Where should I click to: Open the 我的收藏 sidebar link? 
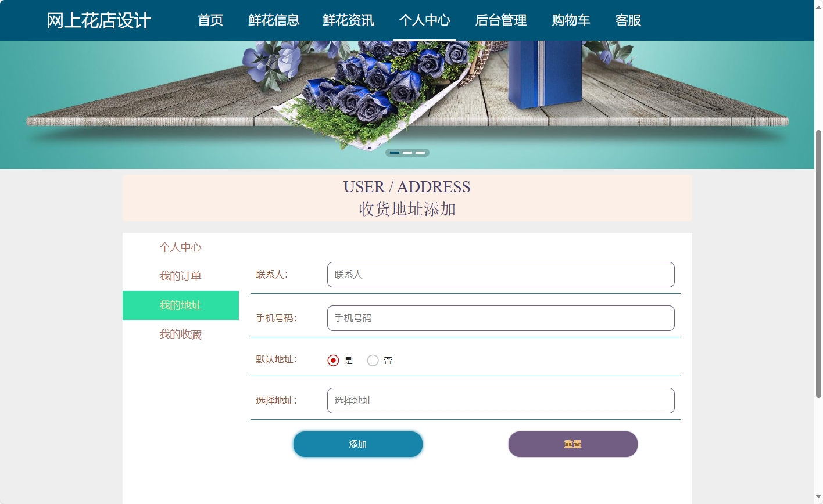pyautogui.click(x=180, y=334)
